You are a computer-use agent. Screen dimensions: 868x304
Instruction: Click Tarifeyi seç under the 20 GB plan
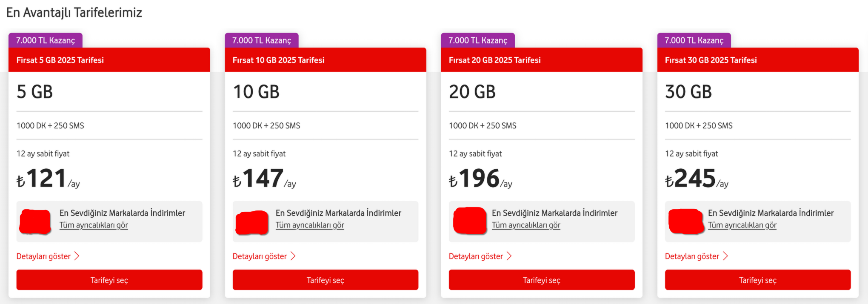[x=542, y=280]
